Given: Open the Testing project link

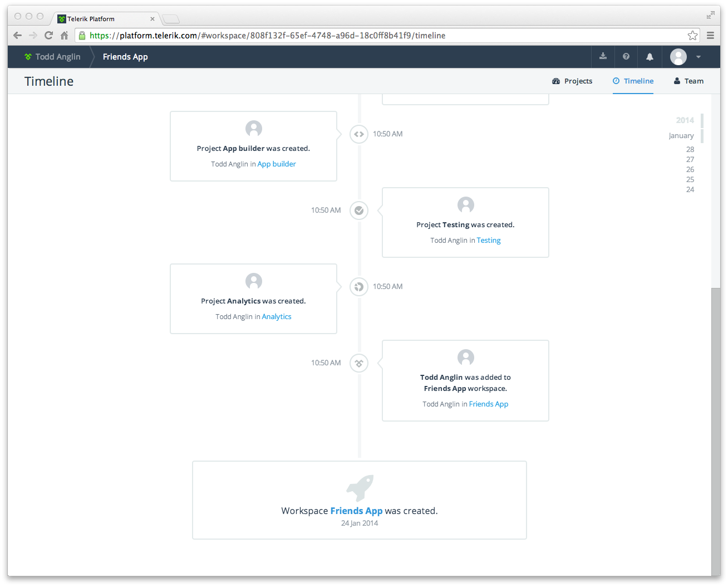Looking at the screenshot, I should 489,241.
